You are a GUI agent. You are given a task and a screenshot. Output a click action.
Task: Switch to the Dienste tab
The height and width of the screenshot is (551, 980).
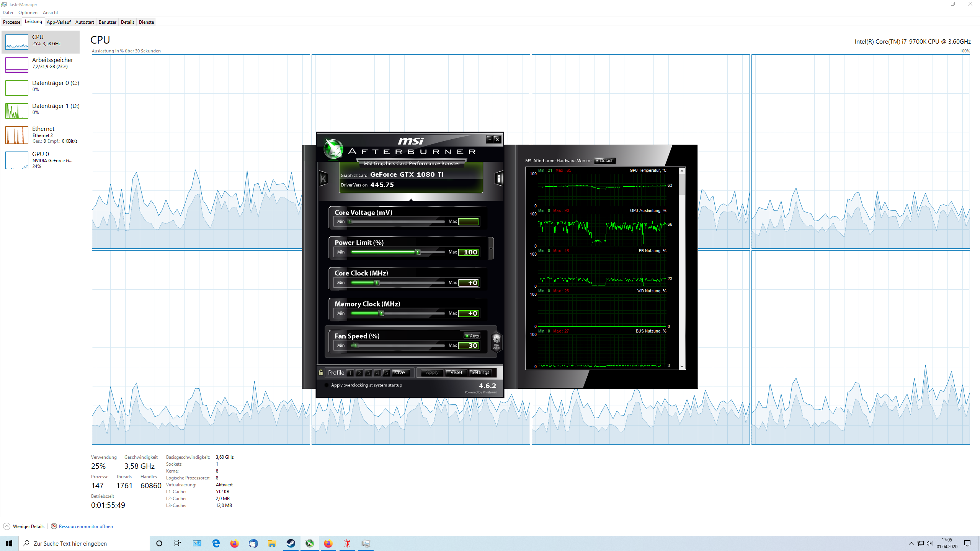146,22
